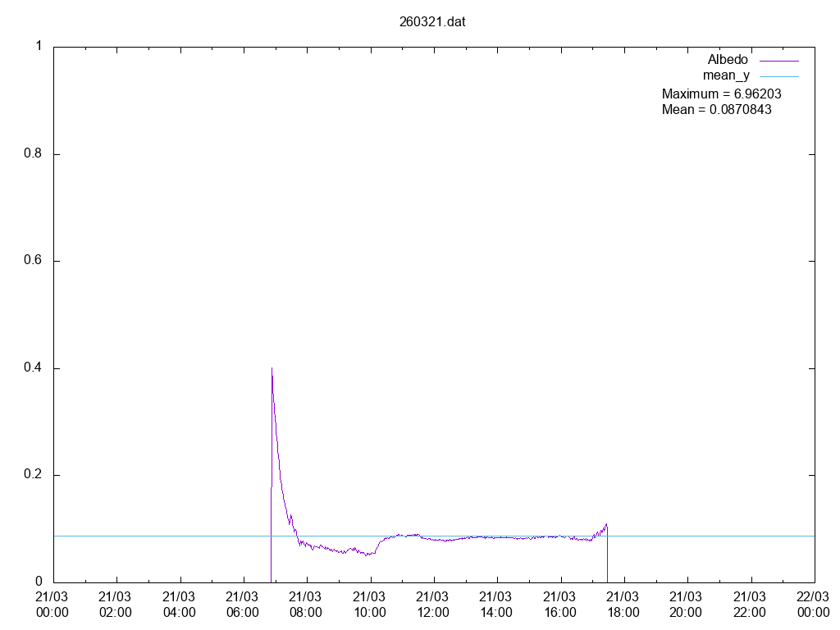Select the 21/03 02:00 x-axis label
Viewport: 840px width, 630px height.
click(x=116, y=604)
